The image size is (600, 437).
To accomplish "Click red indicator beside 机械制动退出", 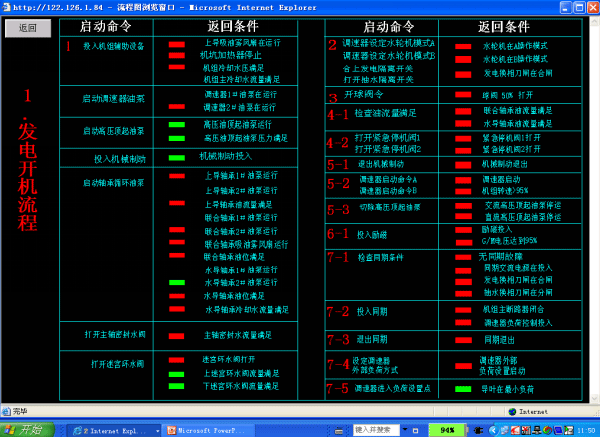I will pyautogui.click(x=463, y=163).
